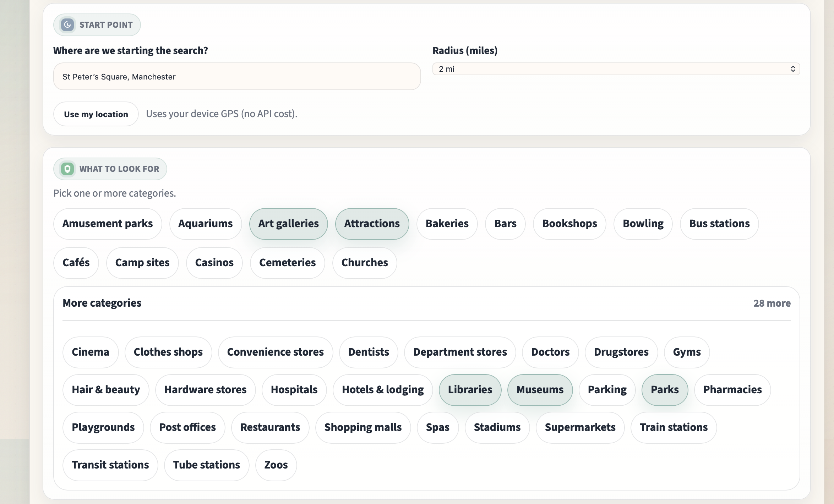
Task: Click the radius dropdown arrows
Action: pyautogui.click(x=793, y=69)
